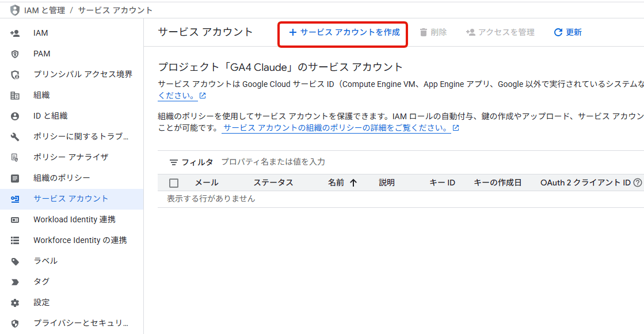
Task: Toggle the select-all checkbox in table header
Action: pyautogui.click(x=174, y=183)
